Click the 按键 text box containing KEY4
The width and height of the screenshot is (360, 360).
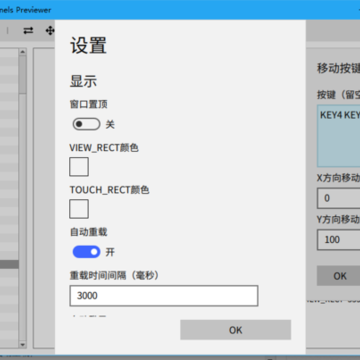pos(339,136)
